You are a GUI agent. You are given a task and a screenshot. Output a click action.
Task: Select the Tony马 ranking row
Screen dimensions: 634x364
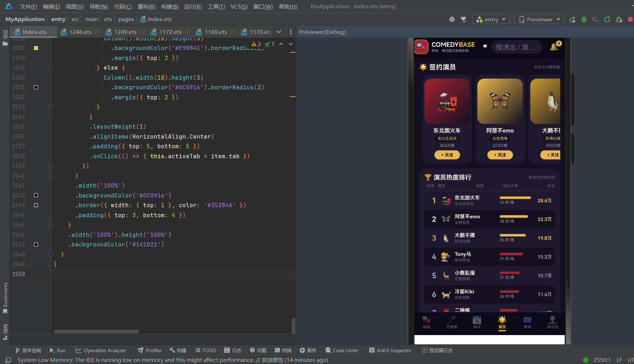tap(490, 257)
